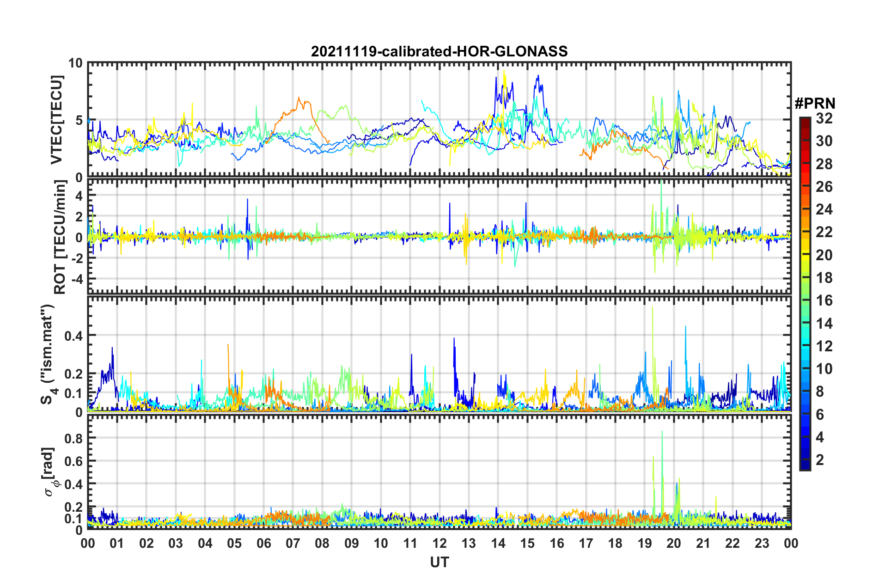Click sigma-phi axis tick label 0.6
The width and height of the screenshot is (879, 588).
(73, 461)
